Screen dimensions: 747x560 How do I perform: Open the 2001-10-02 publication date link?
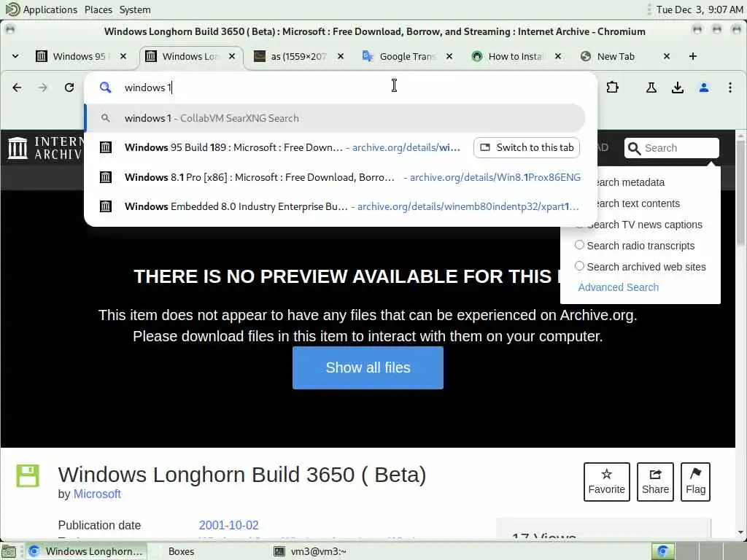point(228,525)
